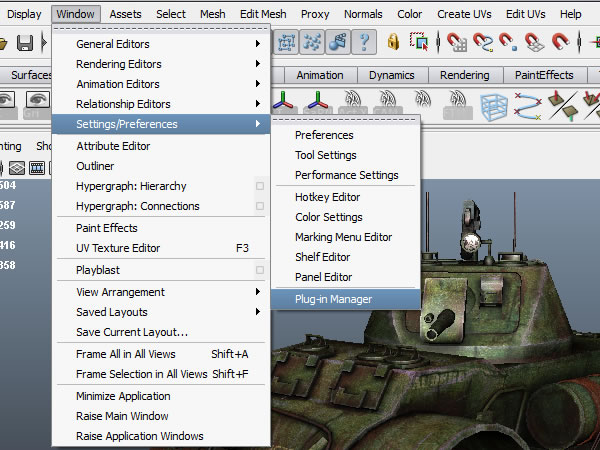Click the select by component points icon
600x450 pixels.
pos(312,42)
